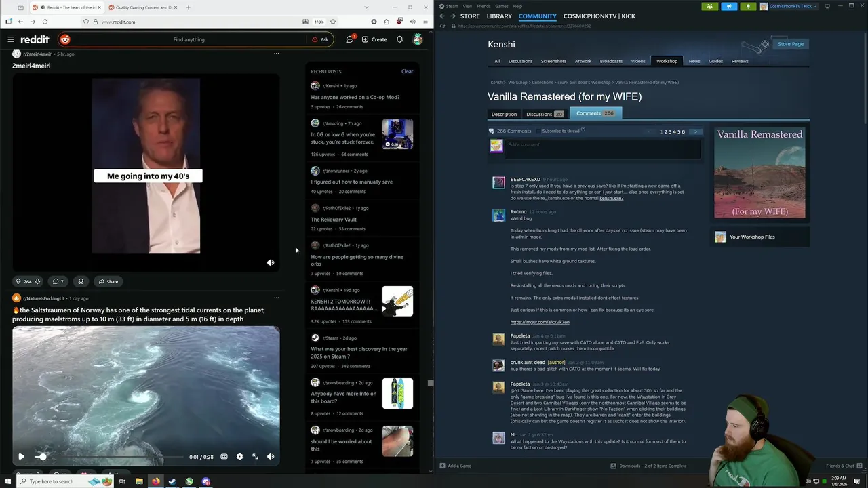Open 'KENSHI 2 TOMORROW!!!' recent post
This screenshot has width=868, height=488.
point(344,305)
